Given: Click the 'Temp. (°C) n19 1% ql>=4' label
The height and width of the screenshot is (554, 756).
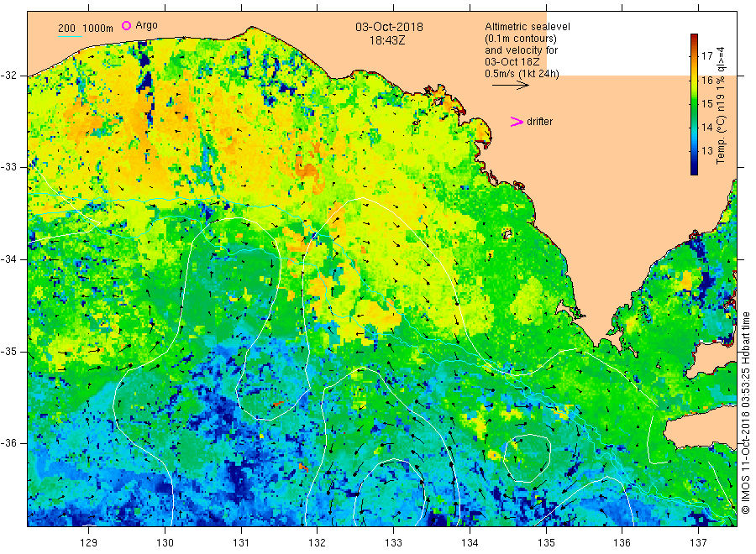Looking at the screenshot, I should pos(721,106).
